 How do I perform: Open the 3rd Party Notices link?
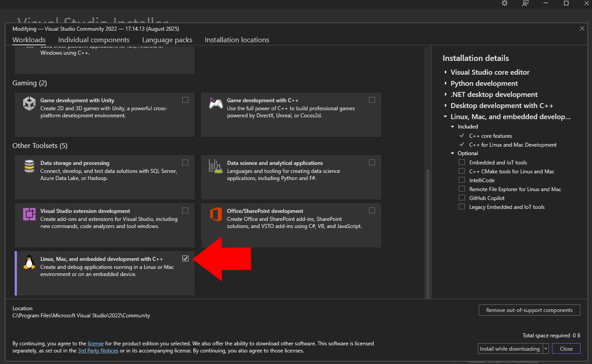[x=98, y=351]
